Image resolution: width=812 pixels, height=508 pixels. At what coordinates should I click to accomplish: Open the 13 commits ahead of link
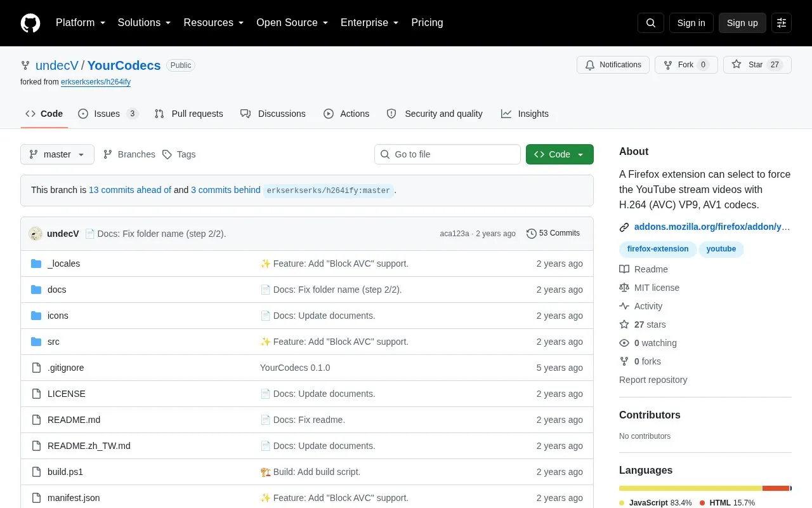point(130,190)
